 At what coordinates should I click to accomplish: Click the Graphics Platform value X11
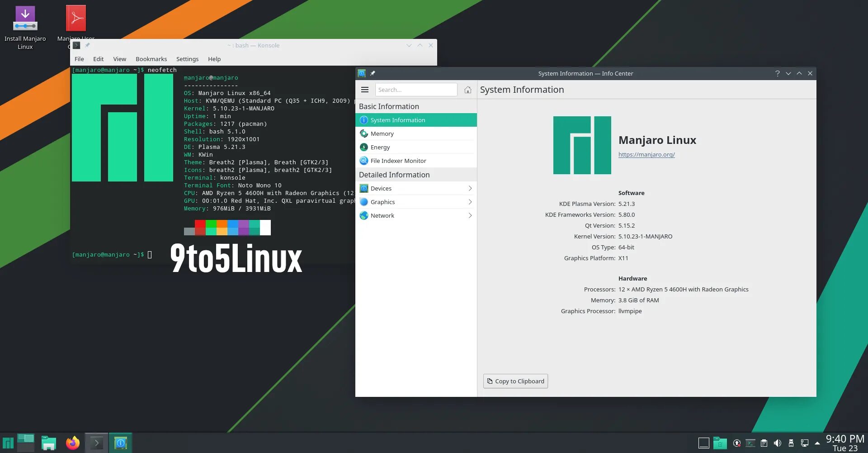coord(623,258)
